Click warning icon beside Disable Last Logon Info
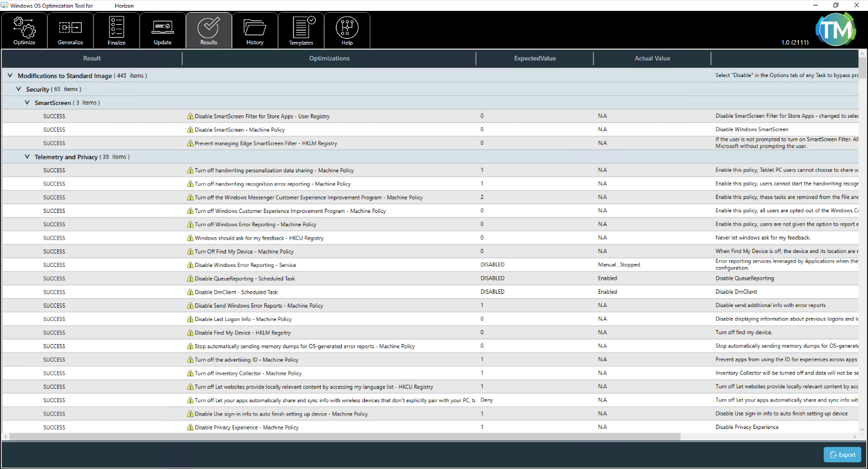The height and width of the screenshot is (469, 868). 190,319
